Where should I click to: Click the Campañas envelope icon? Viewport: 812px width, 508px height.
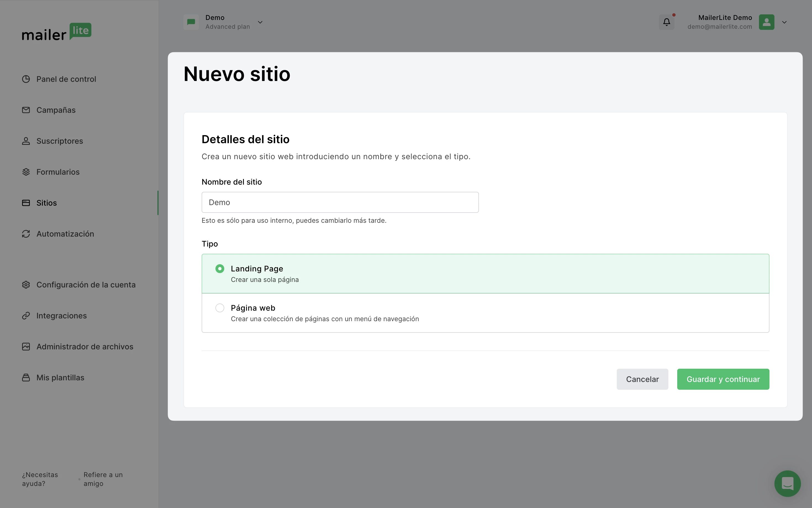(x=26, y=110)
